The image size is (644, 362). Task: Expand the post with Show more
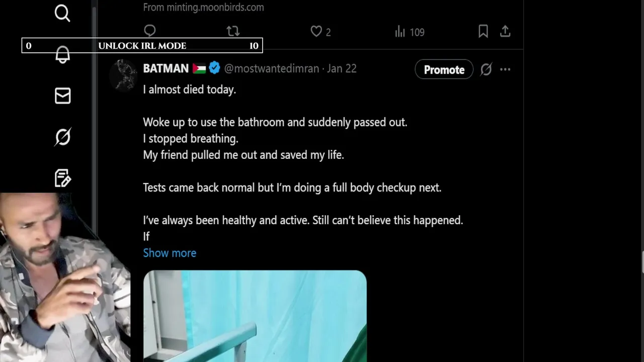tap(170, 253)
